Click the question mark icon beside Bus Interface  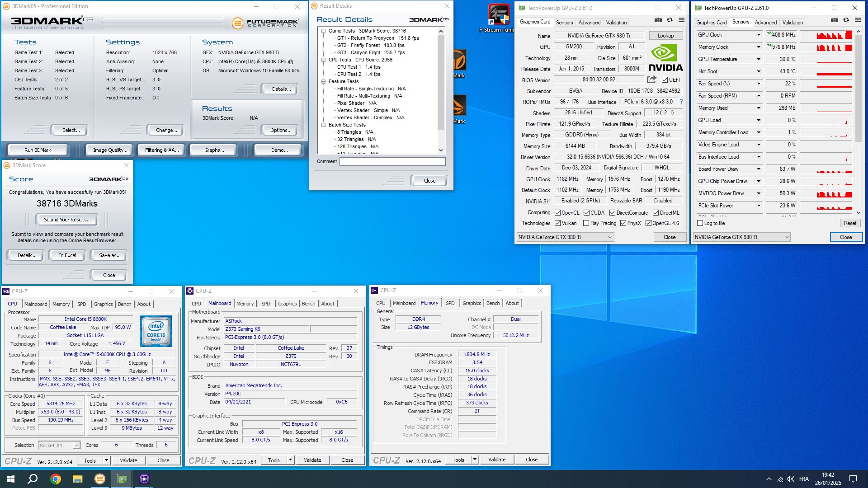pyautogui.click(x=681, y=102)
